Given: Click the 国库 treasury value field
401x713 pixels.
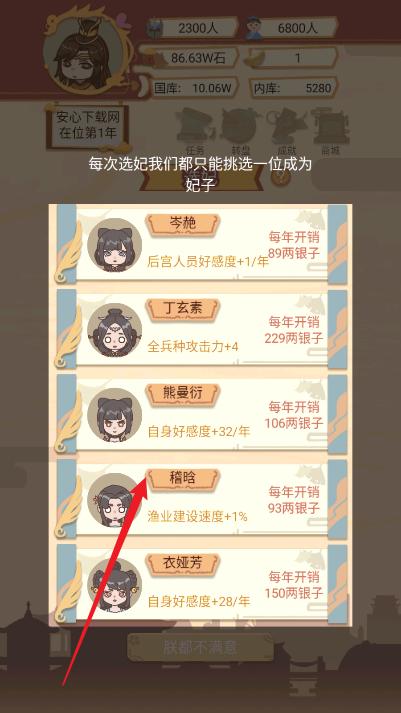Looking at the screenshot, I should [x=193, y=88].
